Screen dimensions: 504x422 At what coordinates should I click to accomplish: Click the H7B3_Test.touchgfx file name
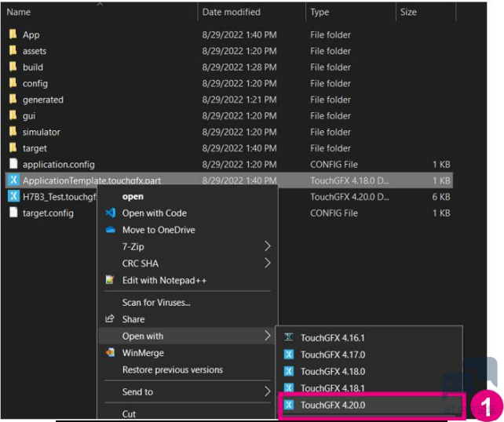tap(60, 197)
